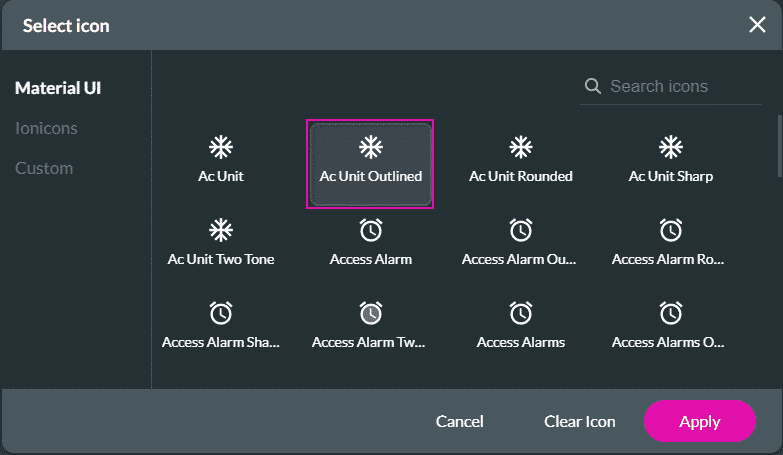783x455 pixels.
Task: Switch to the Custom icons tab
Action: pos(44,168)
